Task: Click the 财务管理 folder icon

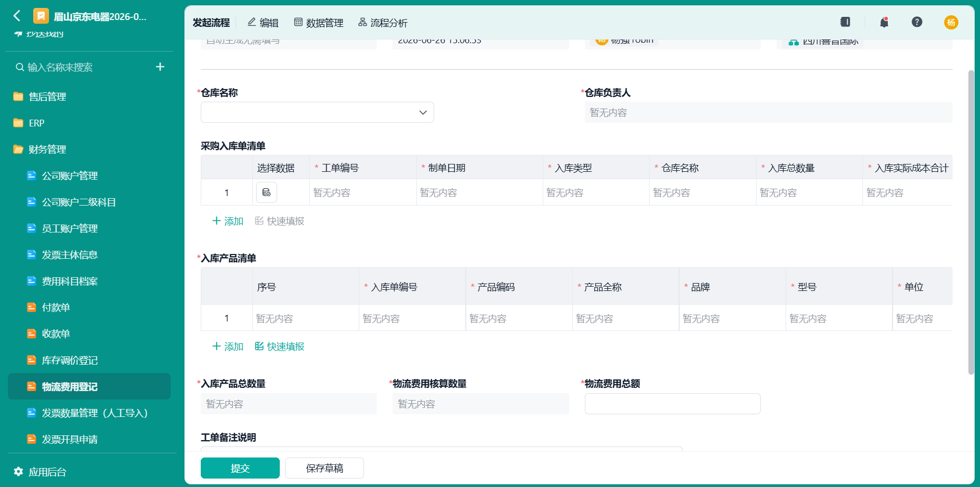Action: coord(18,149)
